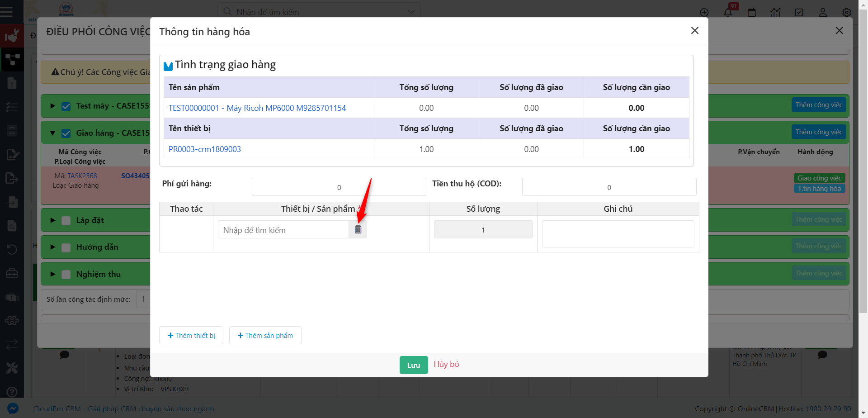Close the Thông tin hàng hóa dialog

[x=695, y=30]
